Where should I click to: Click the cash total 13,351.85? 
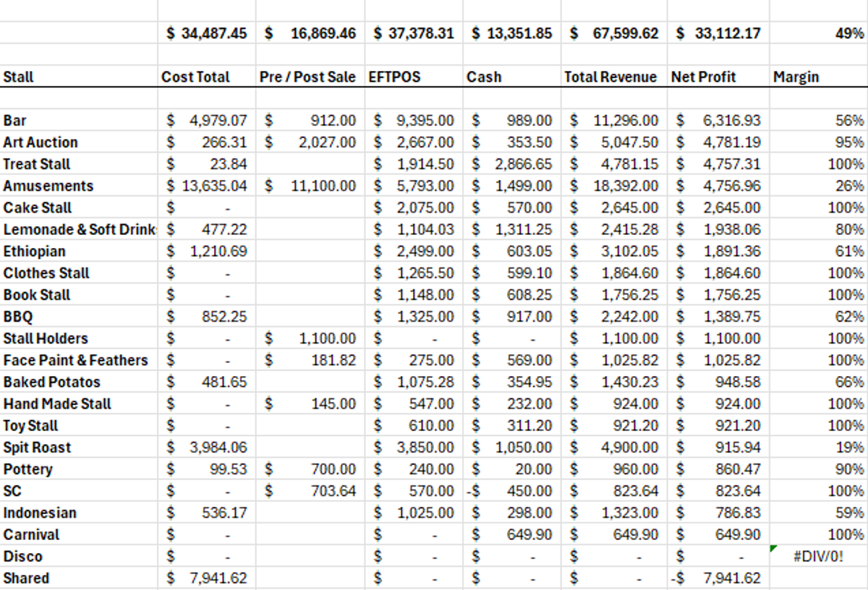(512, 33)
